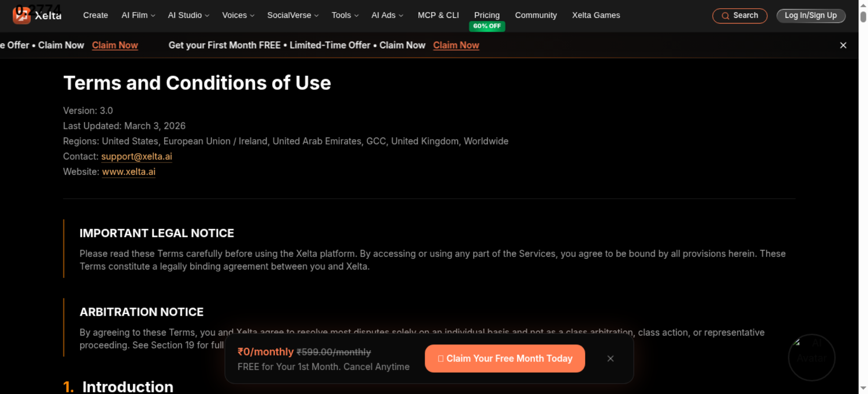This screenshot has width=868, height=394.
Task: Click the '₹0/monthly' price text
Action: point(266,352)
